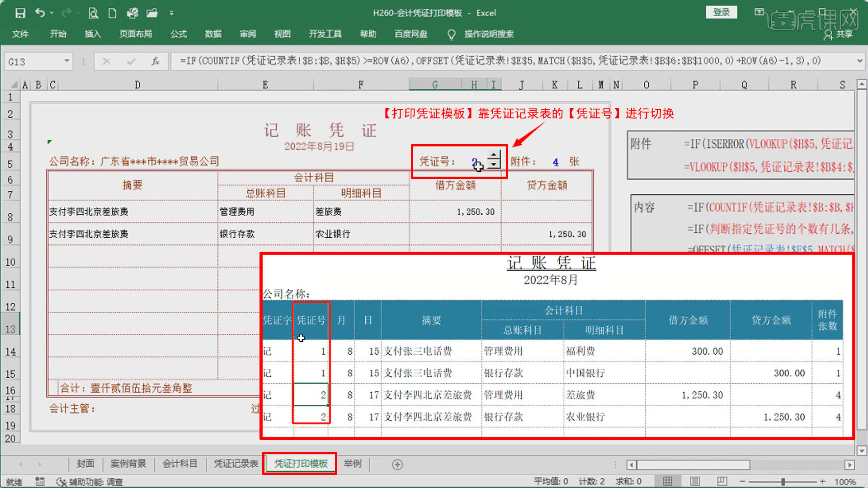Click the macro recording status bar icon
The image size is (868, 488).
click(40, 481)
